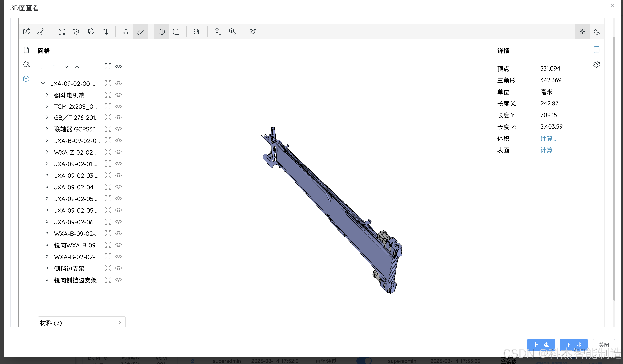Viewport: 623px width, 364px height.
Task: Switch to the model structure tab in left sidebar
Action: tap(26, 79)
